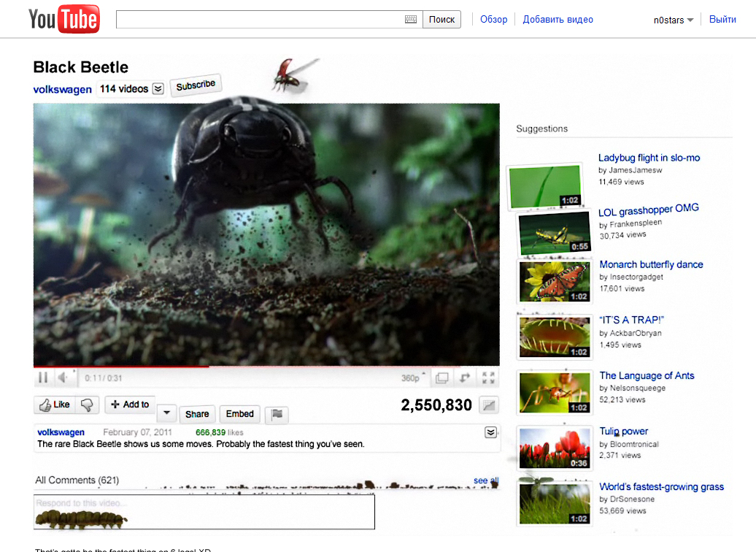The image size is (756, 552).
Task: Click the Tulip power thumbnail
Action: pyautogui.click(x=555, y=448)
